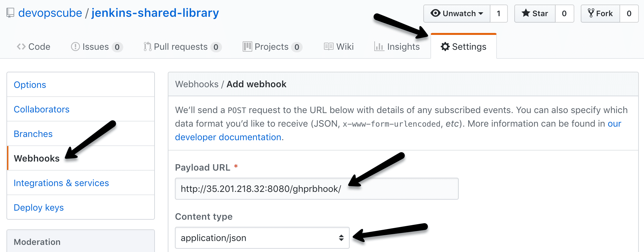Click the Projects count badge
The width and height of the screenshot is (644, 252).
(297, 47)
